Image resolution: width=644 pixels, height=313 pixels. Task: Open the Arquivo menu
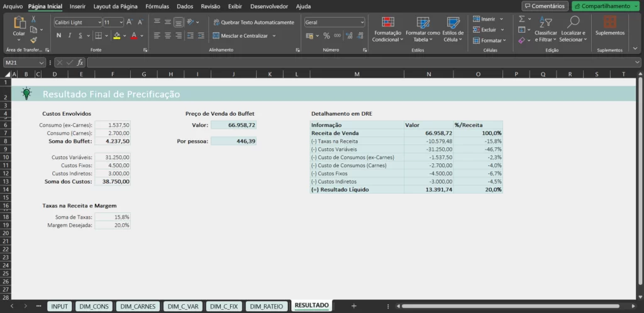click(13, 6)
